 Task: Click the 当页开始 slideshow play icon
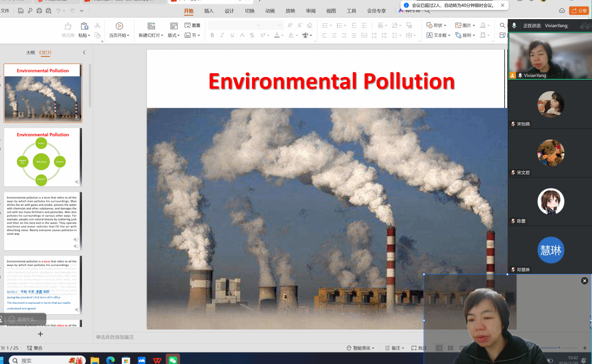(x=119, y=26)
